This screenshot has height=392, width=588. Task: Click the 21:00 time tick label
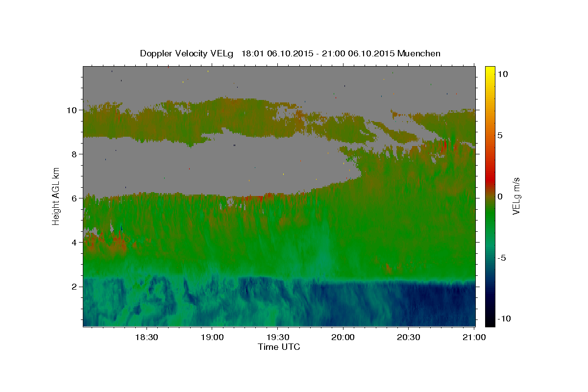pos(474,338)
